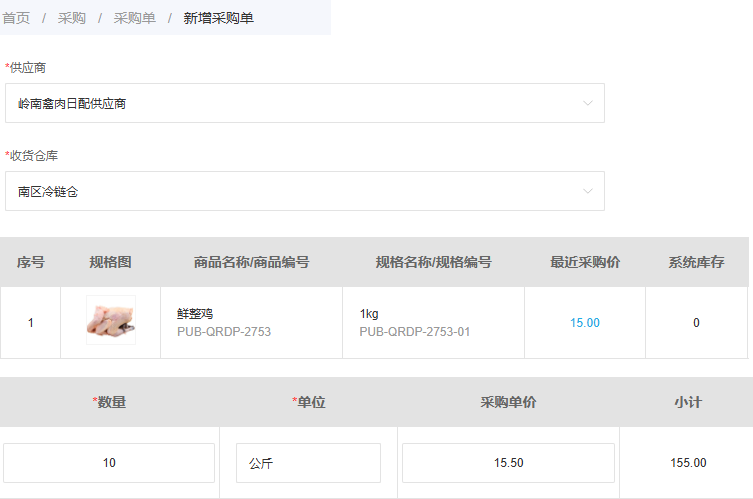Viewport: 753px width, 499px height.
Task: Click the 规格图 column header
Action: 110,262
